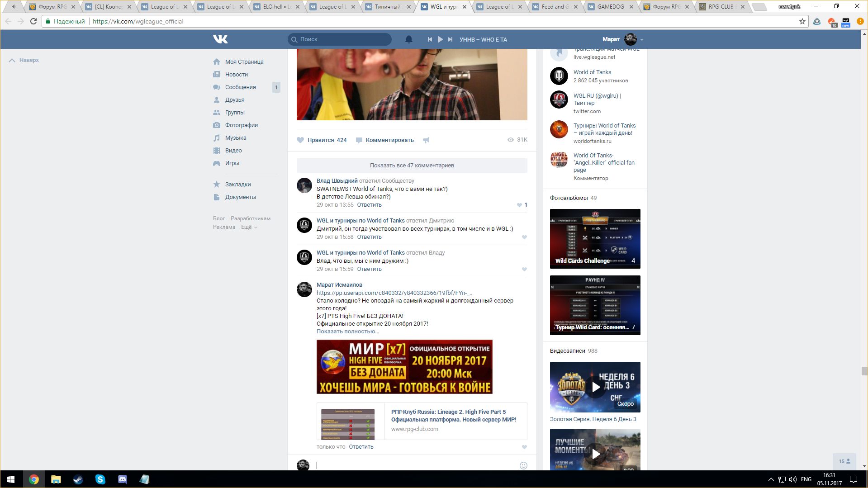Open Видео section

233,151
